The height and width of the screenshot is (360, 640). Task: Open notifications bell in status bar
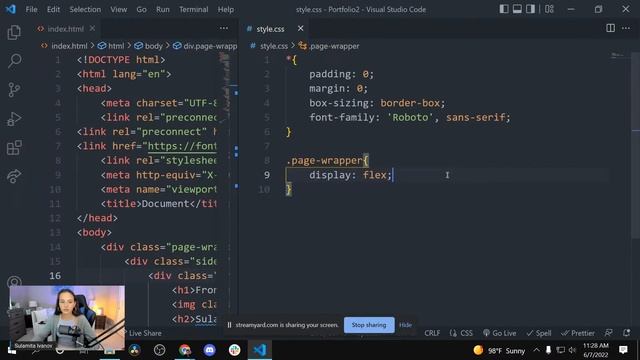pos(627,333)
